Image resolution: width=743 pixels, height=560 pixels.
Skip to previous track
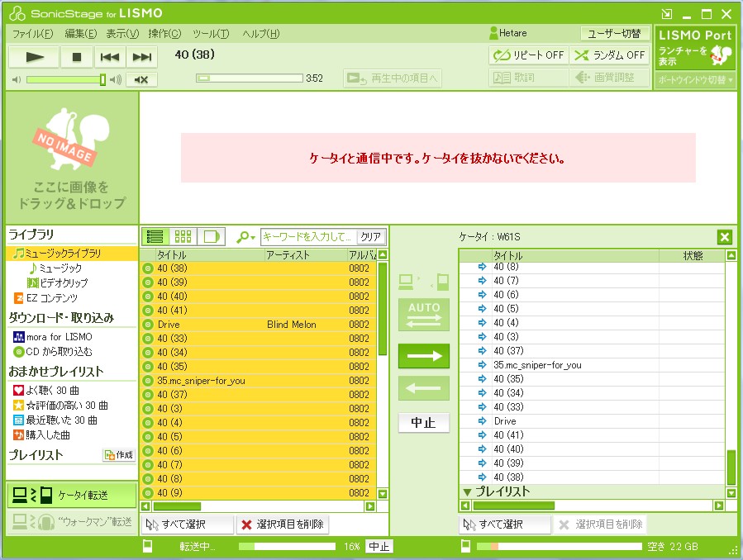click(x=109, y=57)
